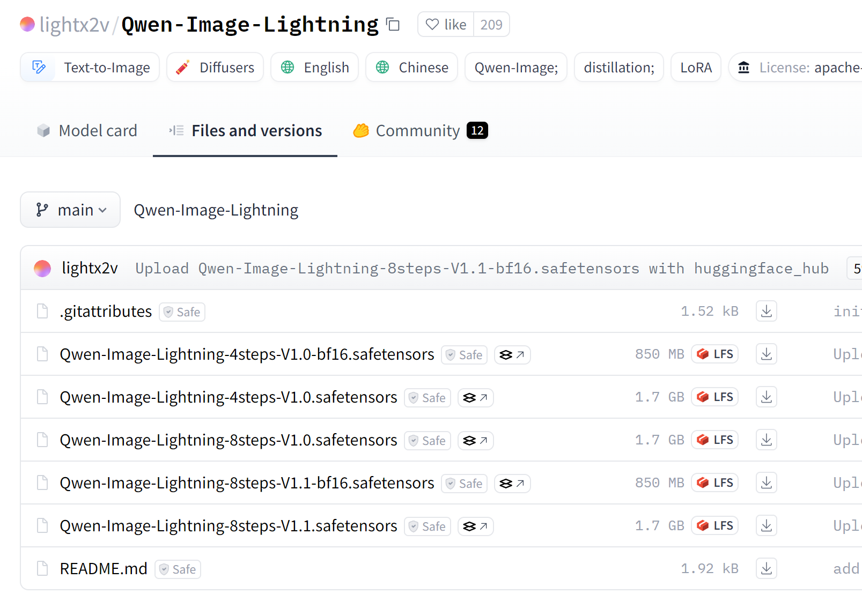The height and width of the screenshot is (616, 862).
Task: Open tensor viewer for 4steps-V1.0.safetensors
Action: point(476,398)
